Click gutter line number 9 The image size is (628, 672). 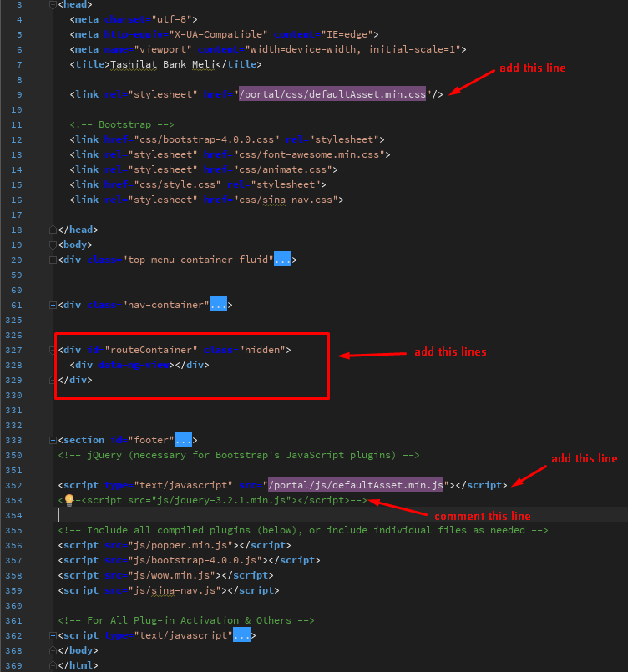coord(19,94)
